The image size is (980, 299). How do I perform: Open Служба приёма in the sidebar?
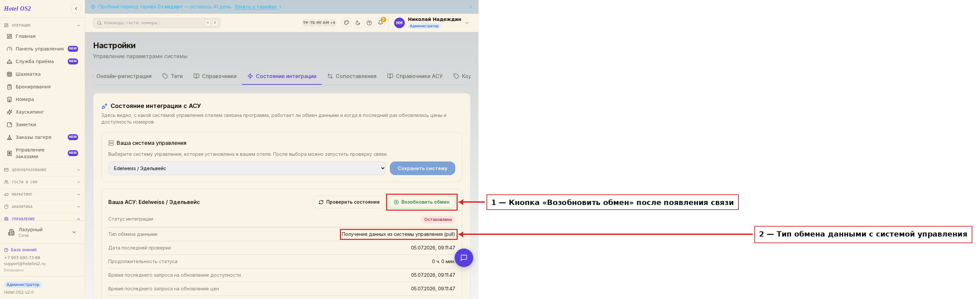42,61
